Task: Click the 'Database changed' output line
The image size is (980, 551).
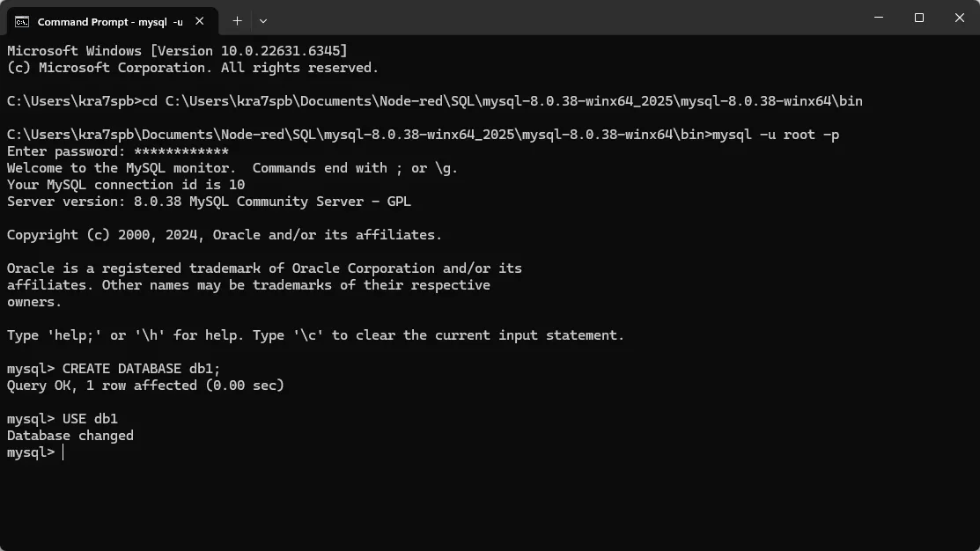Action: [70, 436]
